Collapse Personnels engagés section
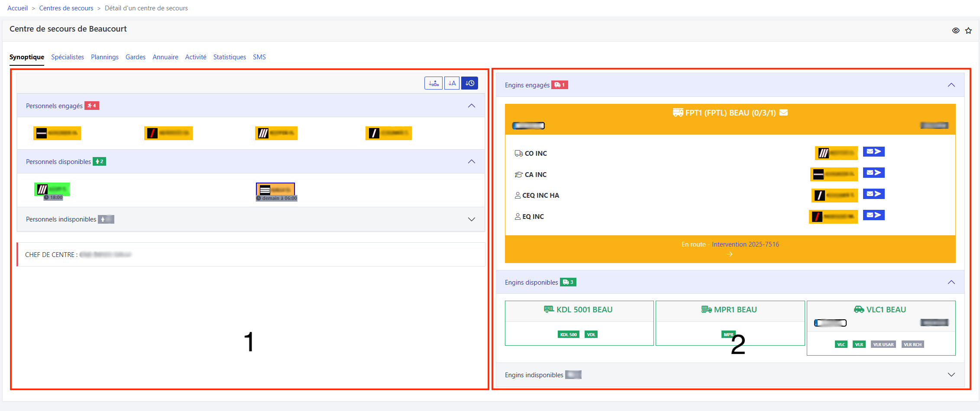This screenshot has height=411, width=980. coord(471,106)
